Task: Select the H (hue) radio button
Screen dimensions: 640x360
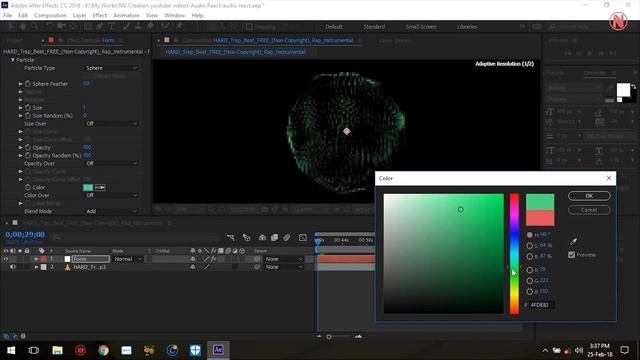Action: pos(529,235)
